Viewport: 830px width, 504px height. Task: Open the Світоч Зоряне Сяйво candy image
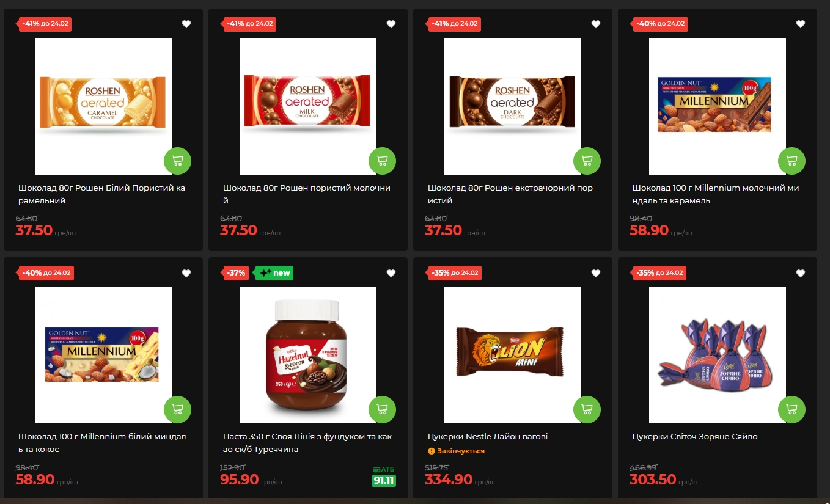pyautogui.click(x=717, y=355)
